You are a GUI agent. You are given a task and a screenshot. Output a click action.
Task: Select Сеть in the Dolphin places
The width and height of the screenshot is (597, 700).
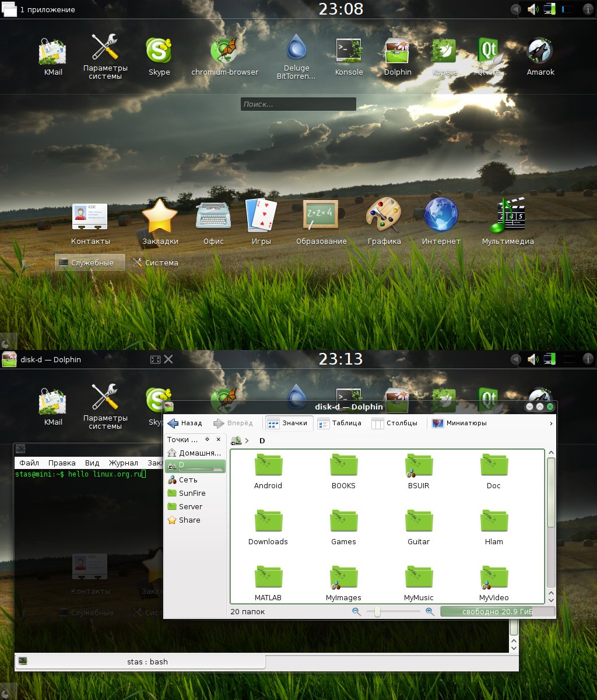point(195,480)
